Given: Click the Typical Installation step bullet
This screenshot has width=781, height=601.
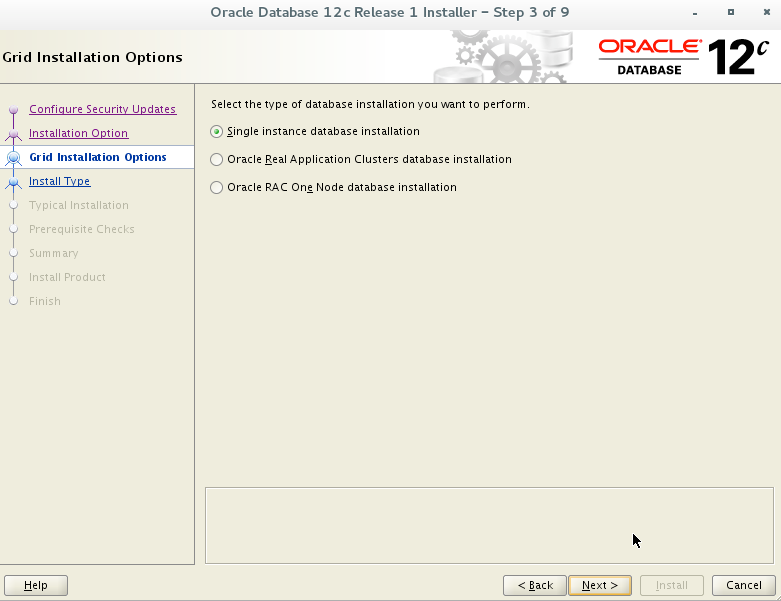Looking at the screenshot, I should 13,205.
